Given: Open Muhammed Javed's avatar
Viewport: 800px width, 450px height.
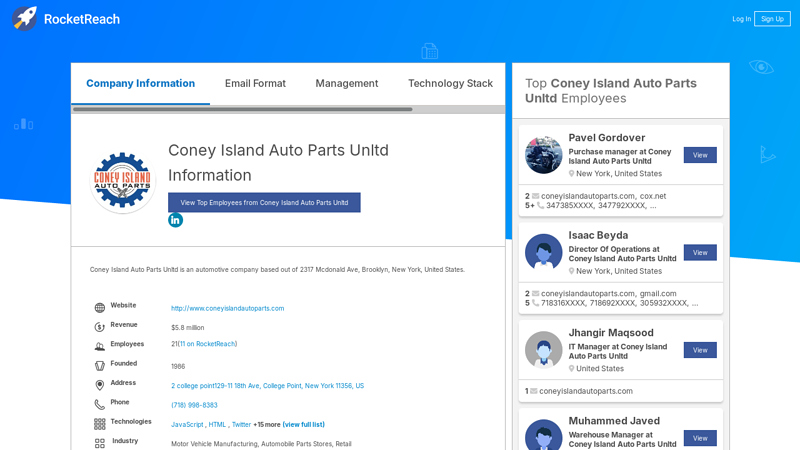Looking at the screenshot, I should click(x=543, y=435).
